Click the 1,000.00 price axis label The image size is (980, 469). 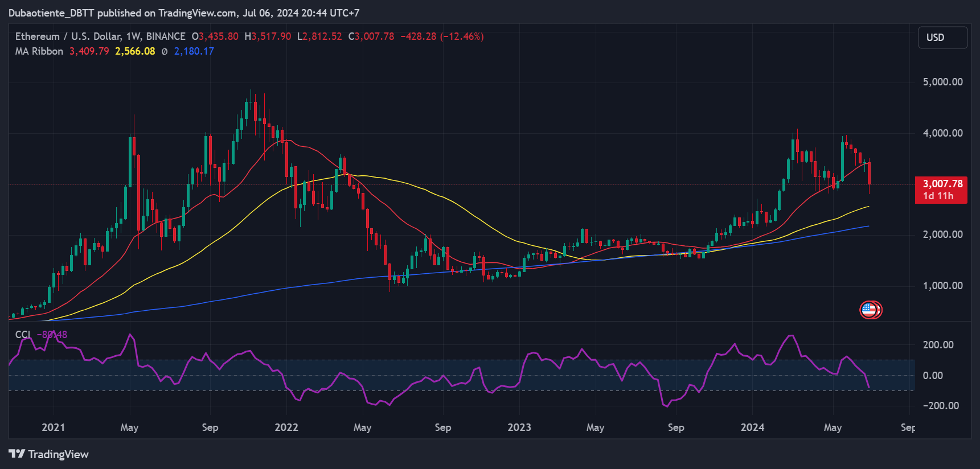(942, 286)
